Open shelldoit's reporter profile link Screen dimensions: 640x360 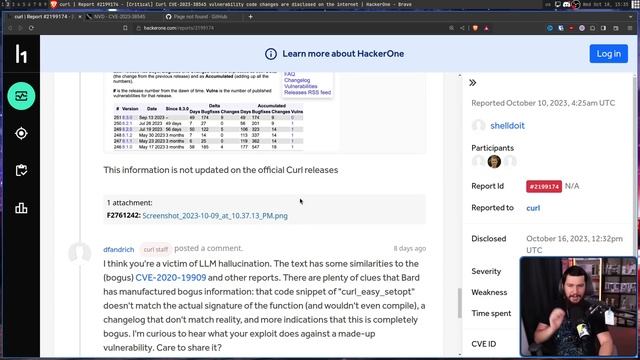(507, 126)
